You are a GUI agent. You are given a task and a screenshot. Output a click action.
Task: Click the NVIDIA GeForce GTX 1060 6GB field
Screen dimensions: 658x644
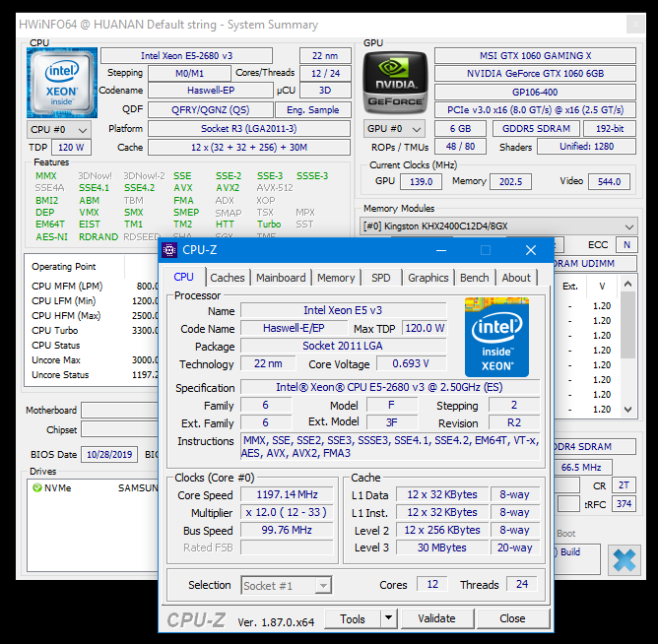[x=535, y=74]
